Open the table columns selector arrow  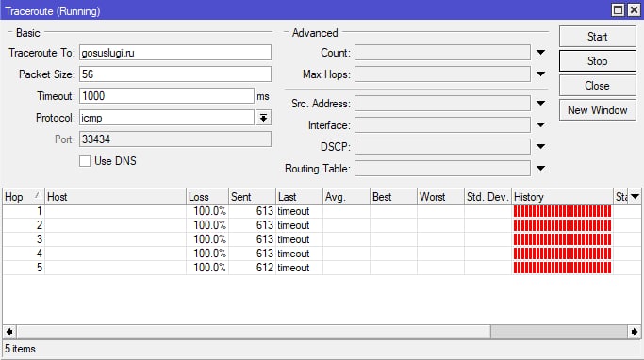coord(635,197)
